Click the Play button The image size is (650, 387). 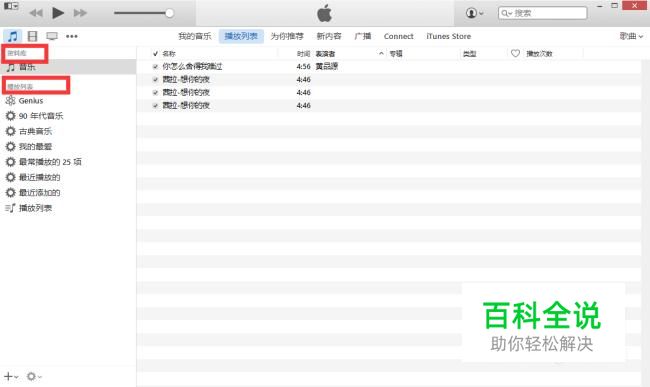[x=58, y=13]
